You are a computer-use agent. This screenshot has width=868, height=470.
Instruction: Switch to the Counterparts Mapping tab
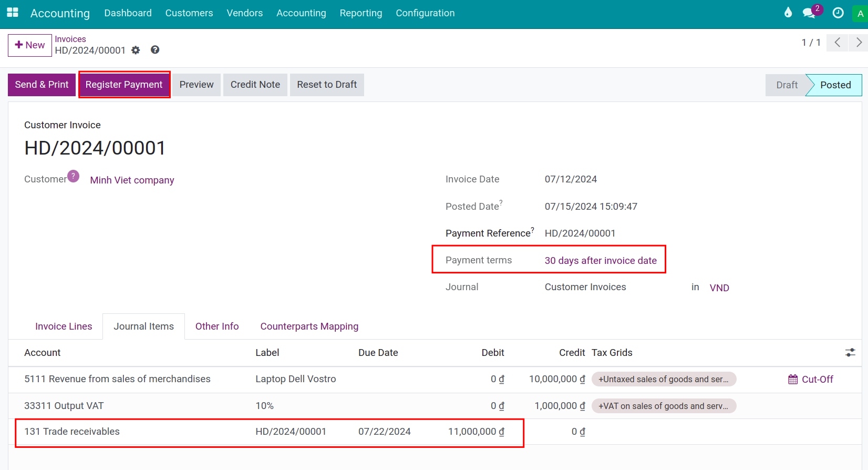(309, 326)
